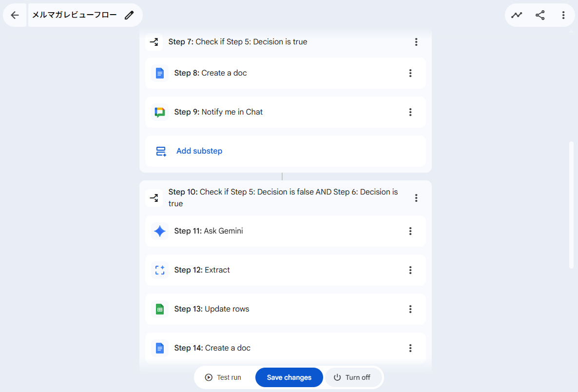The image size is (578, 392).
Task: Click the vertical scrollbar thumb
Action: point(571,205)
